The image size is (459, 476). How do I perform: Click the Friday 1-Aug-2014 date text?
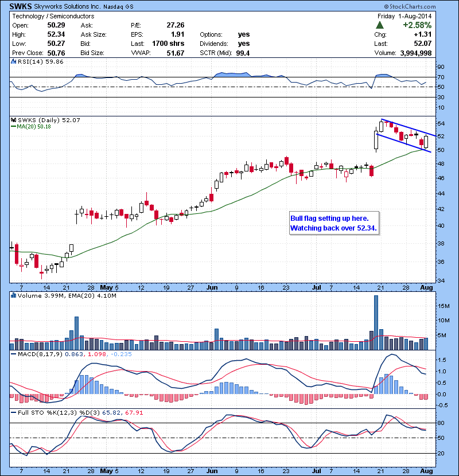click(404, 16)
